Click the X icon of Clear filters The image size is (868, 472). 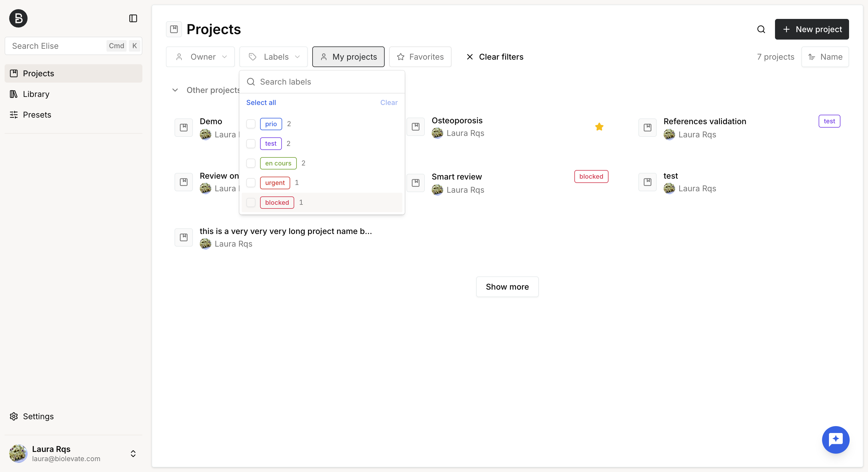click(x=470, y=57)
